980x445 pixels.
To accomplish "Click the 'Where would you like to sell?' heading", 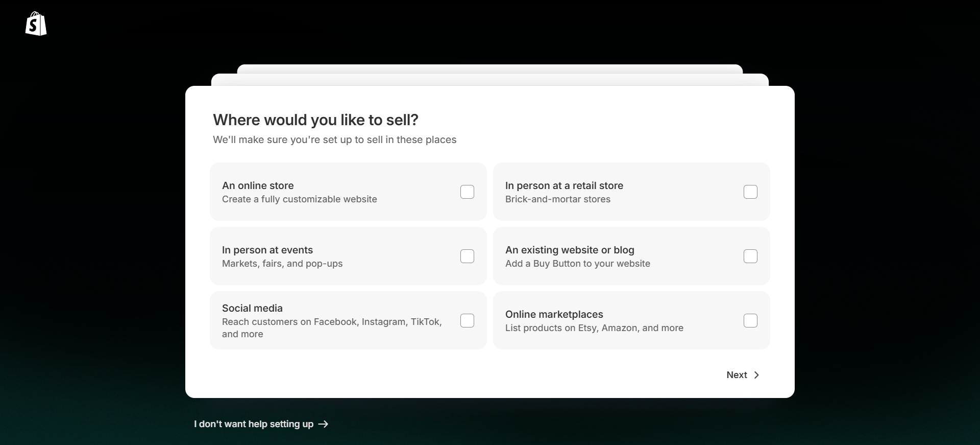I will click(x=315, y=120).
